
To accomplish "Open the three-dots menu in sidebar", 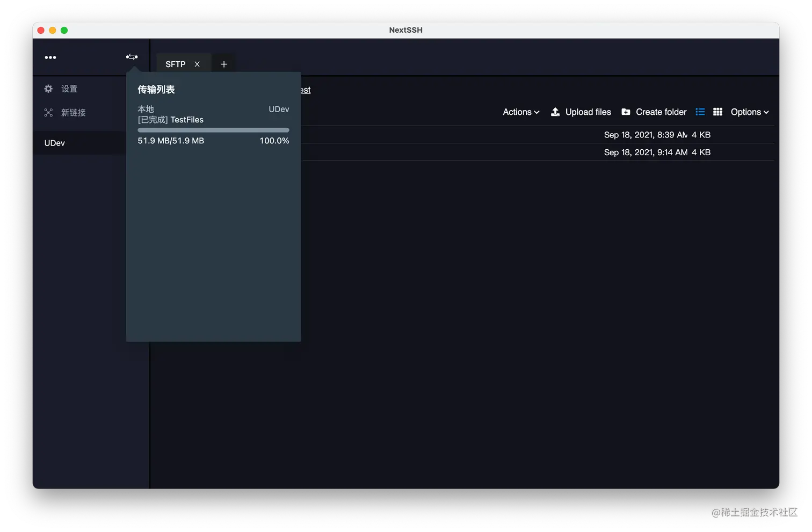I will pyautogui.click(x=50, y=57).
